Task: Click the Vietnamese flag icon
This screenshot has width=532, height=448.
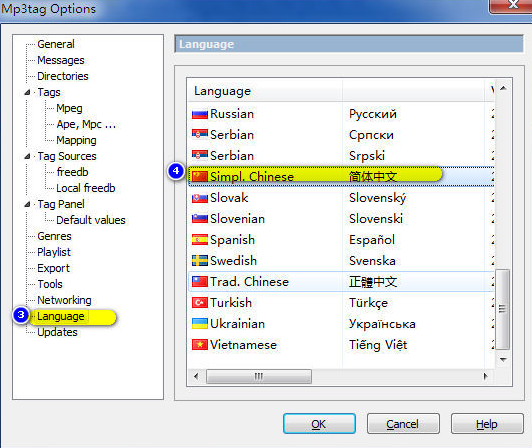Action: point(200,345)
